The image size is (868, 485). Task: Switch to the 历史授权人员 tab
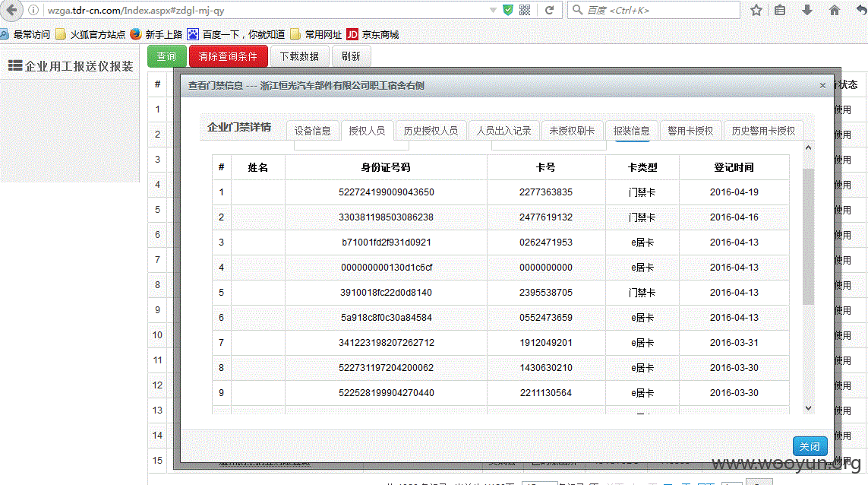(x=431, y=131)
